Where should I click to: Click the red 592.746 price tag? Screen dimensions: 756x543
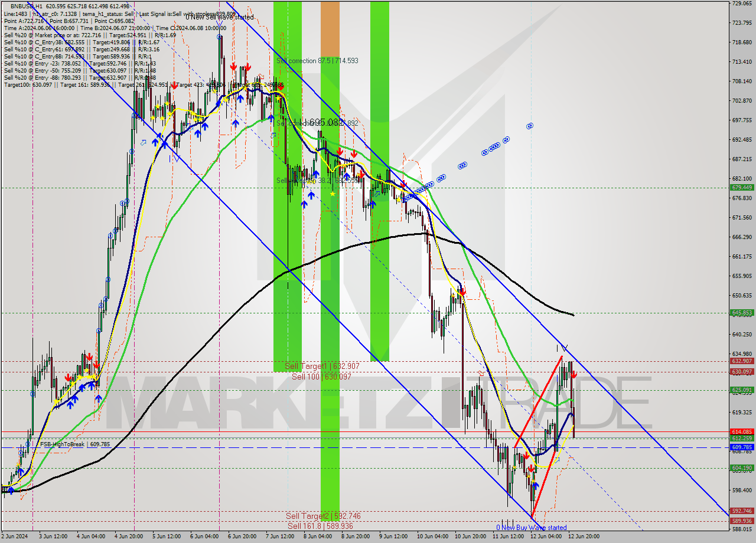click(742, 511)
